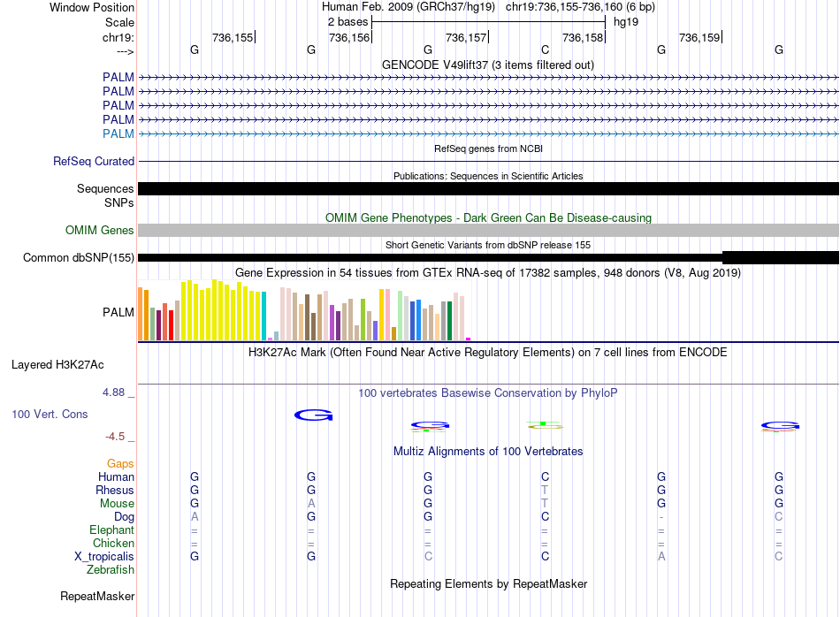This screenshot has height=617, width=840.
Task: Click the gray OMIM Genes bar
Action: coord(488,231)
